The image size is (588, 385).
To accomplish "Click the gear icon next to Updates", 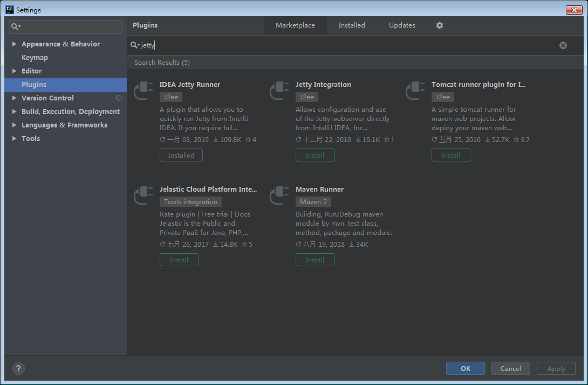I will tap(439, 25).
